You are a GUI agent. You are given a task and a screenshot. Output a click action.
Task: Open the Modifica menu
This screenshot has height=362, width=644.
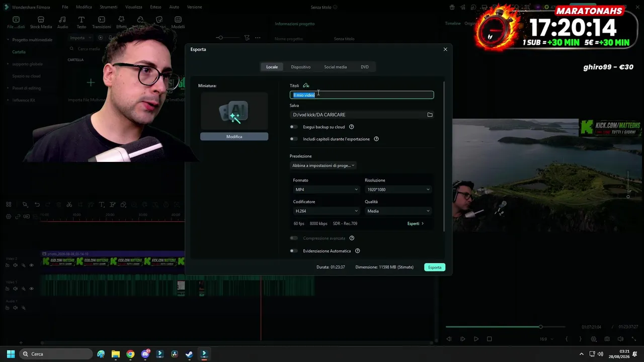tap(84, 7)
